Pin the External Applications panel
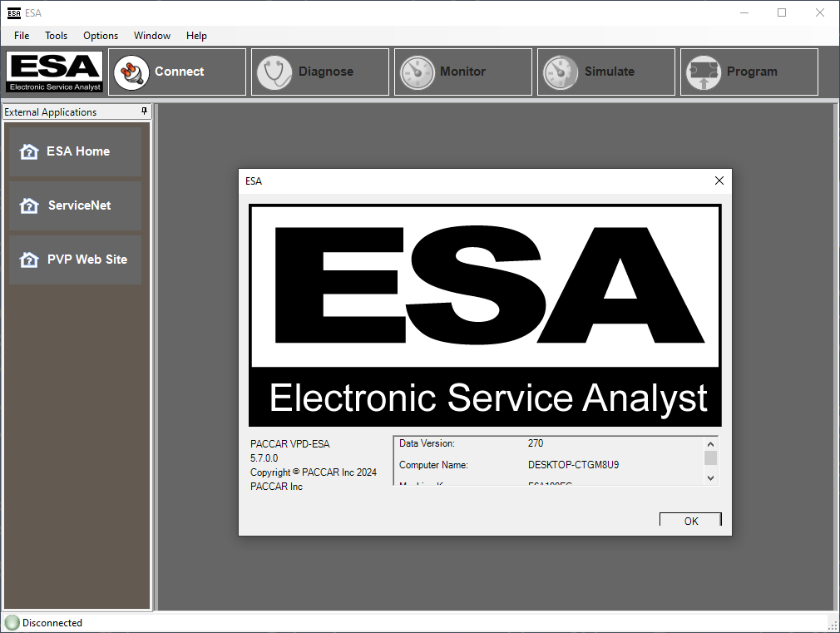 144,111
